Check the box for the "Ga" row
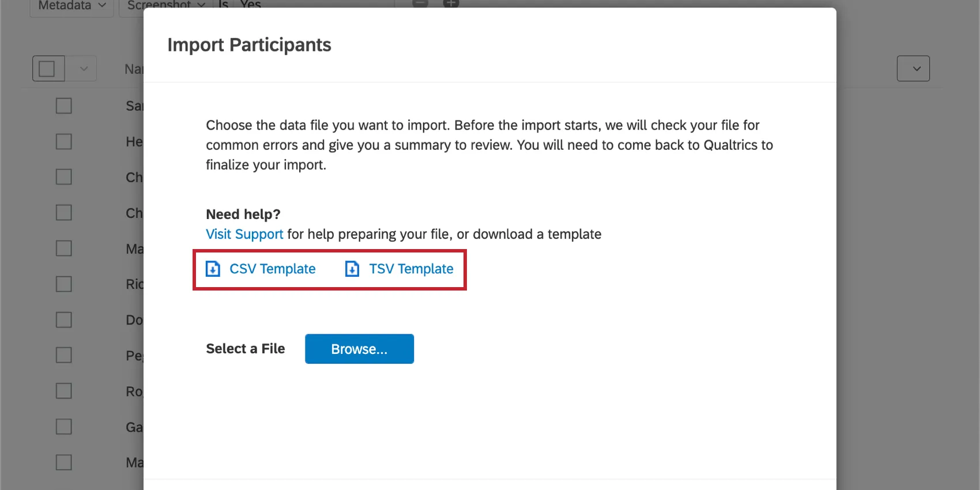Image resolution: width=980 pixels, height=490 pixels. [x=64, y=427]
